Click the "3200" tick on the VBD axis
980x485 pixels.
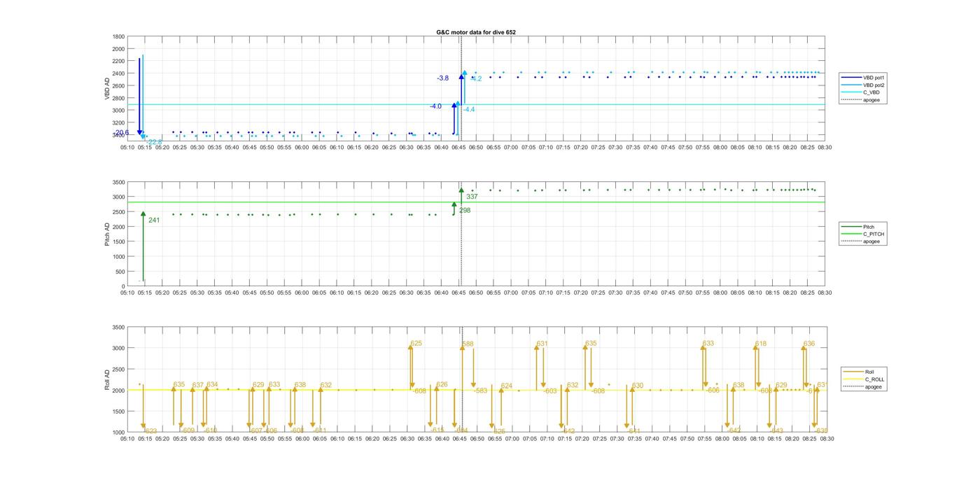pyautogui.click(x=118, y=123)
